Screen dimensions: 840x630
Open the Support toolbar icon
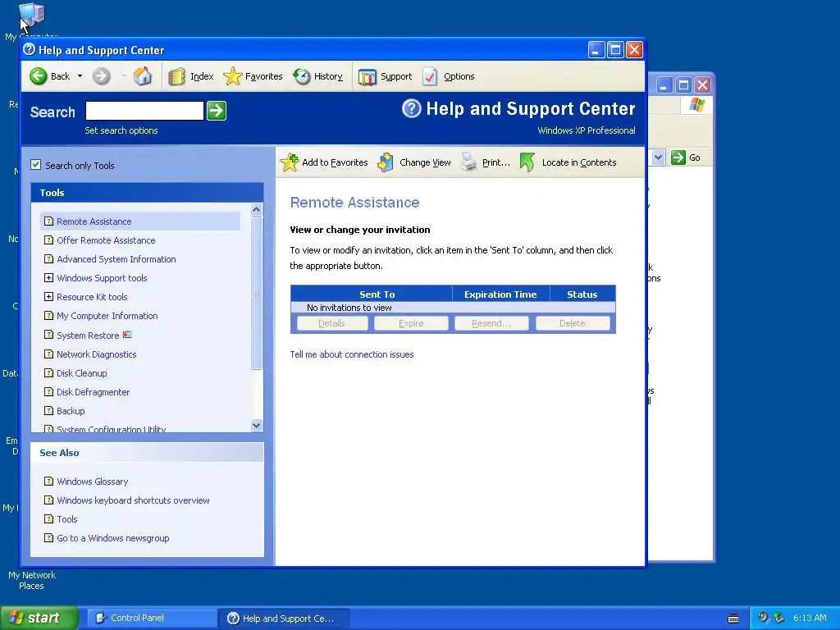[367, 77]
